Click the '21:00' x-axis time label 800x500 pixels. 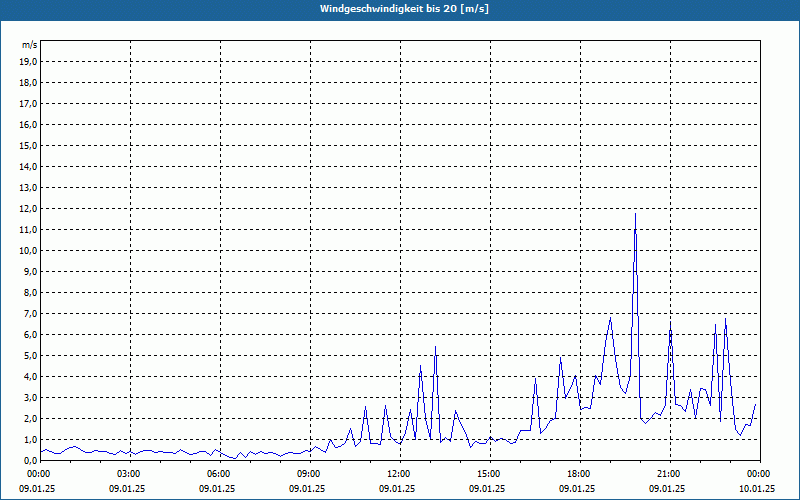[667, 474]
